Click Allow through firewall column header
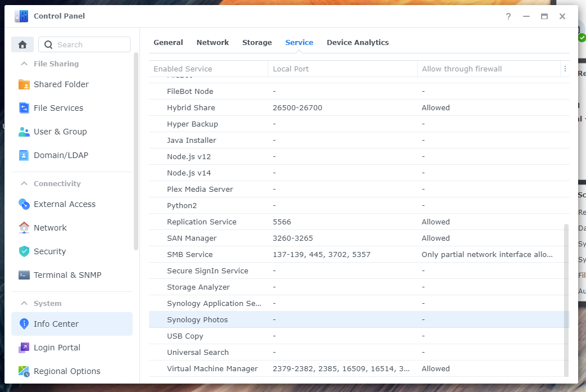The height and width of the screenshot is (392, 586). click(x=489, y=69)
